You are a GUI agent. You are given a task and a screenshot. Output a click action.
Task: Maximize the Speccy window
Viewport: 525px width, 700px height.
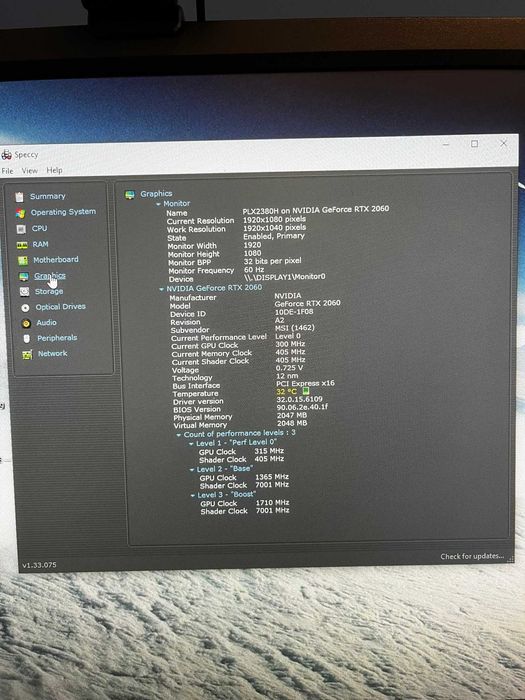tap(475, 144)
